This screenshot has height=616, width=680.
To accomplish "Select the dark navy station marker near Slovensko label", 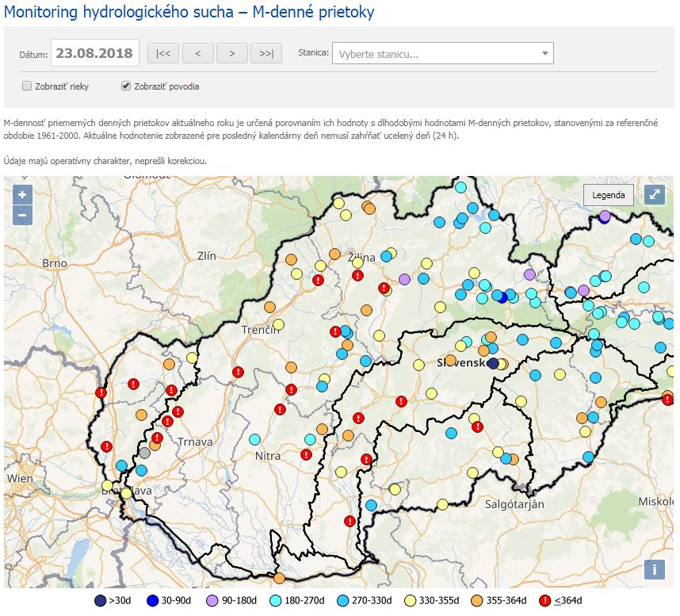I will [493, 363].
